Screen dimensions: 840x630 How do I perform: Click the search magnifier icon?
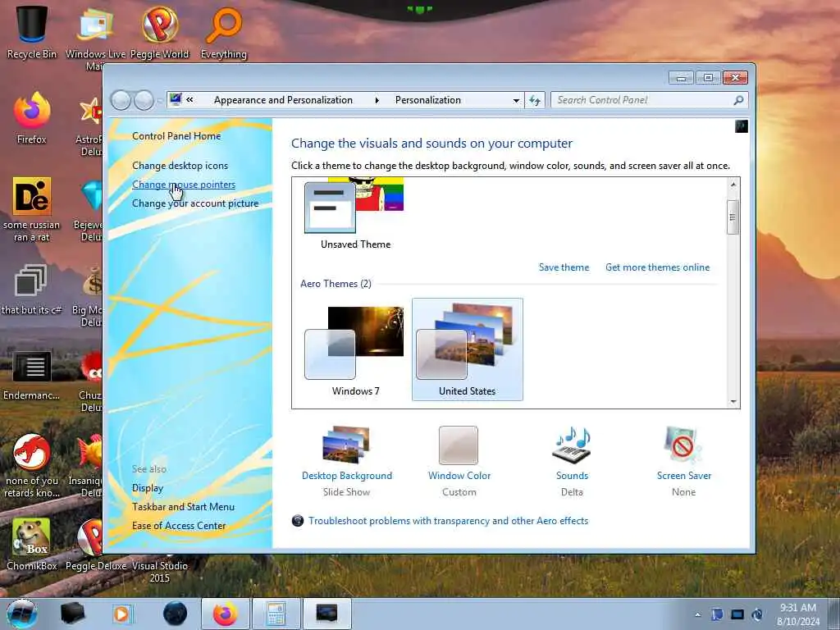tap(738, 100)
